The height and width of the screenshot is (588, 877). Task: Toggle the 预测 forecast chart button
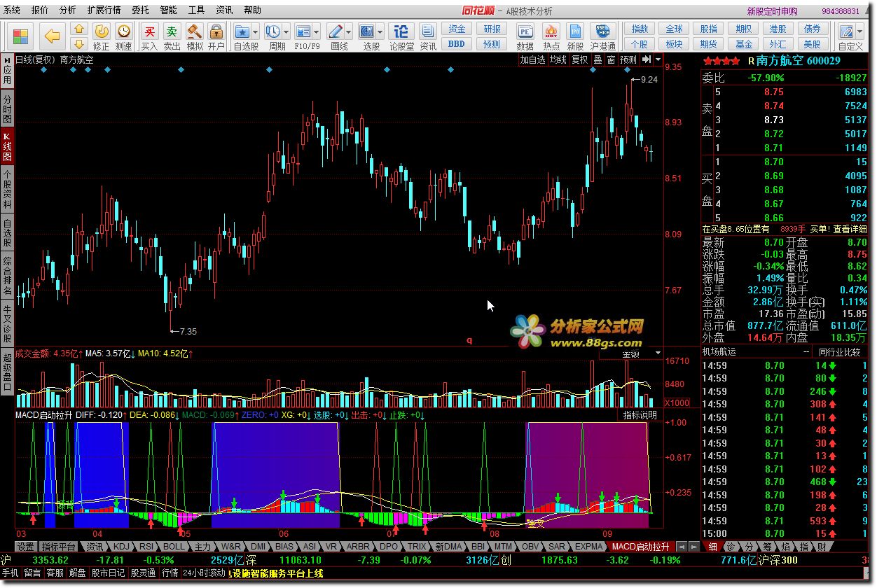(x=628, y=59)
